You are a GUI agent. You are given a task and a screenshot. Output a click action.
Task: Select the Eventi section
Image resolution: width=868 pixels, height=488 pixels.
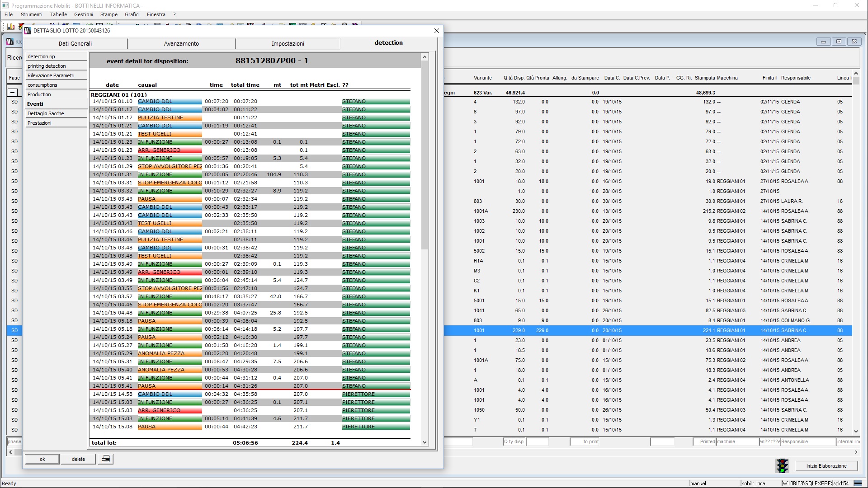click(x=56, y=104)
